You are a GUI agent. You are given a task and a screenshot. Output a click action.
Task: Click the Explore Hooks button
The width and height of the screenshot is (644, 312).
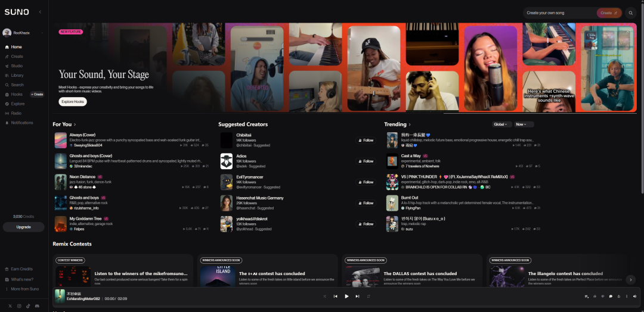click(x=73, y=102)
